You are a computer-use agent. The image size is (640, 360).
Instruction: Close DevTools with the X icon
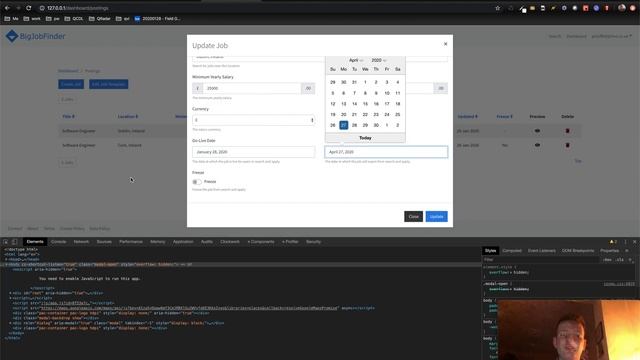pyautogui.click(x=634, y=242)
